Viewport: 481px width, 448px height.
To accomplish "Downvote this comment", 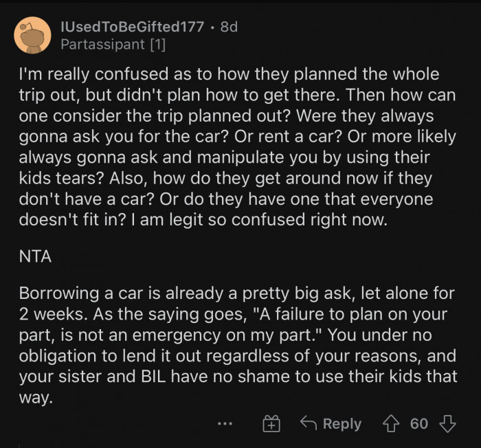I will (x=447, y=423).
